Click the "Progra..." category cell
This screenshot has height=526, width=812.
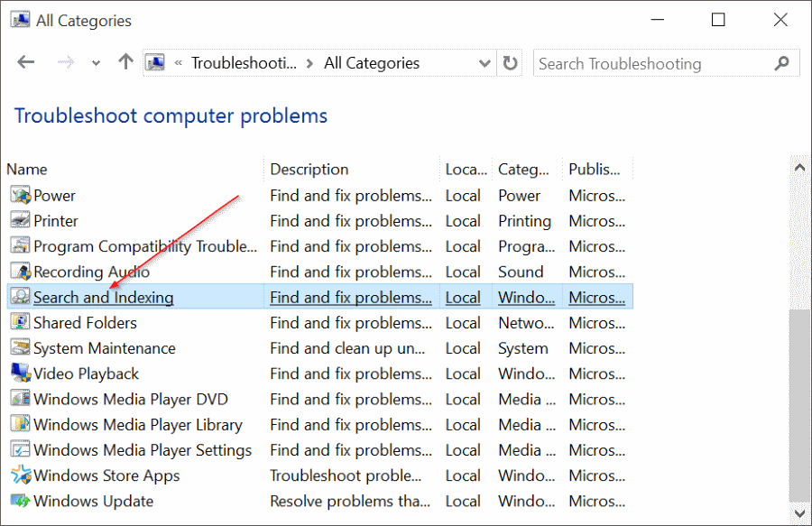click(x=527, y=246)
